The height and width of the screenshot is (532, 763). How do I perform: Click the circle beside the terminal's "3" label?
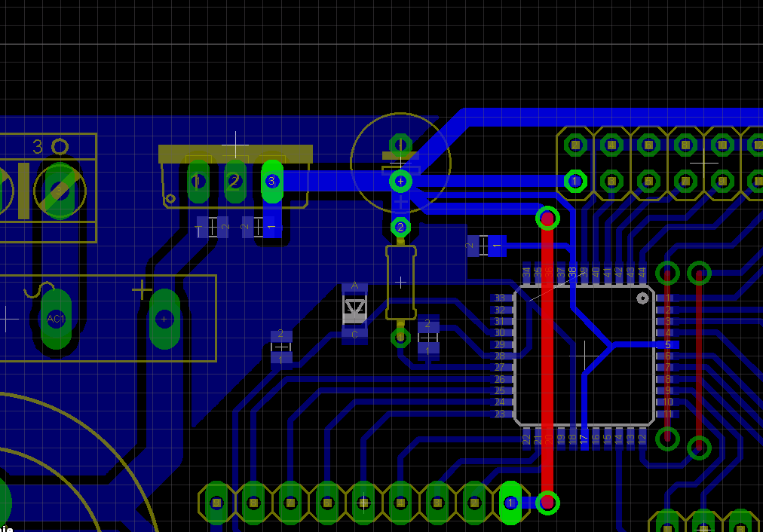(x=60, y=146)
